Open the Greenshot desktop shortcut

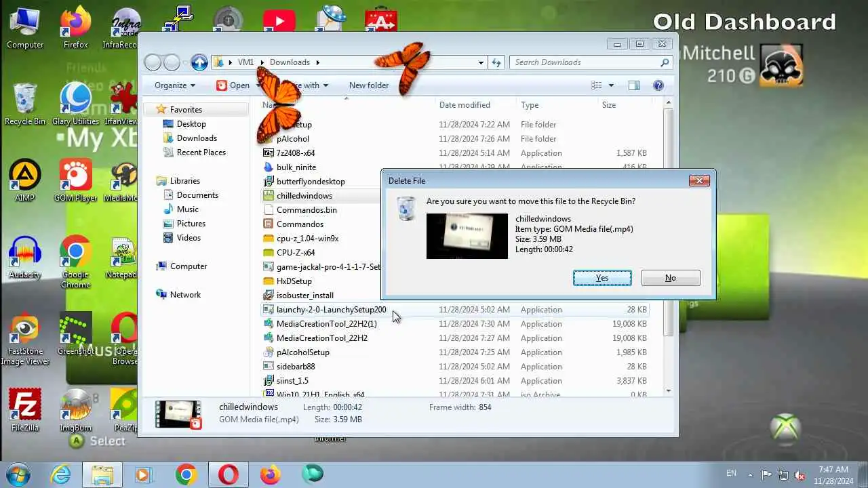point(76,334)
